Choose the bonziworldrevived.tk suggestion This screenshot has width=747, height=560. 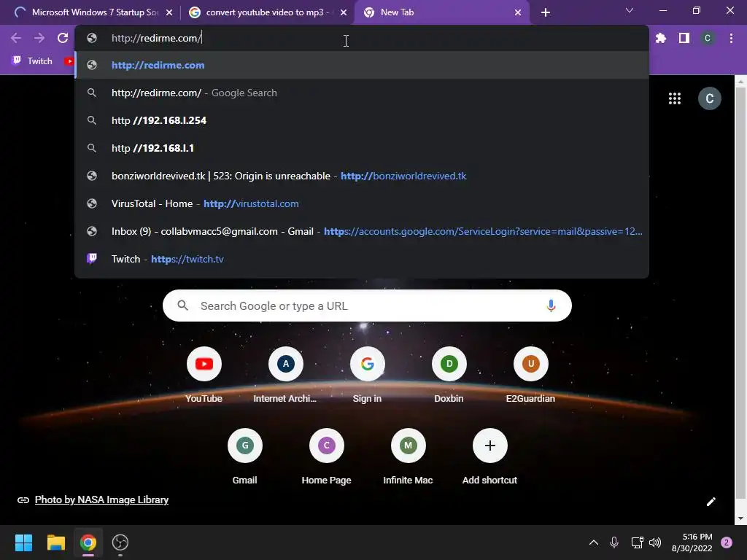point(362,176)
